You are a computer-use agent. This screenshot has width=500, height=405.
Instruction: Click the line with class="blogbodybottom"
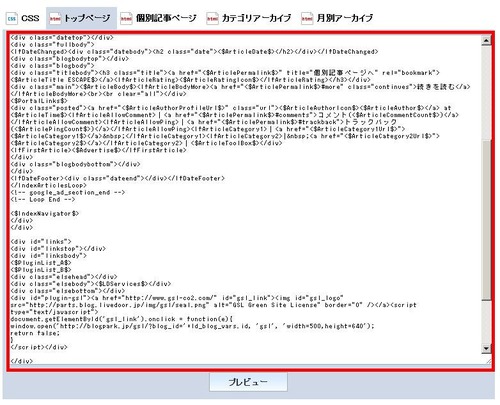[75, 164]
